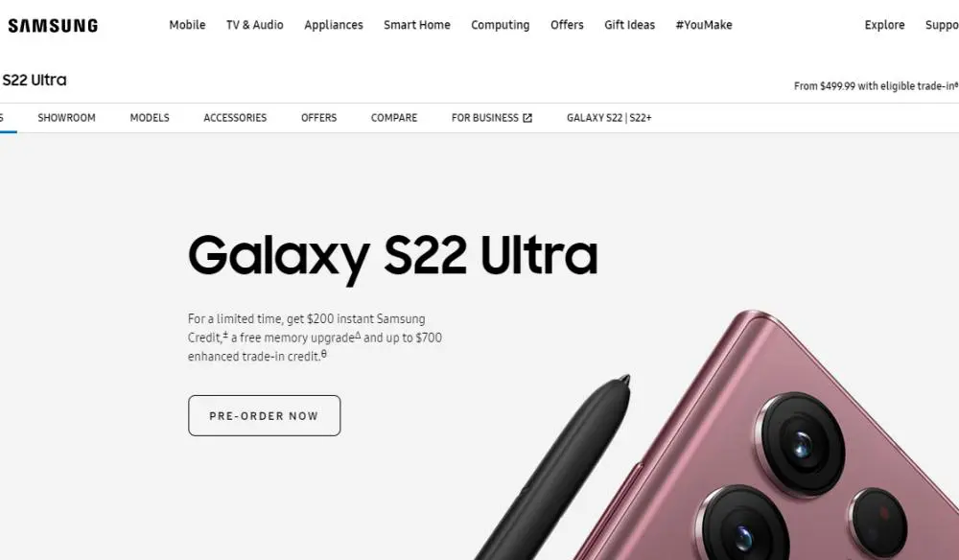Switch to the Accessories tab
This screenshot has width=959, height=560.
tap(235, 118)
